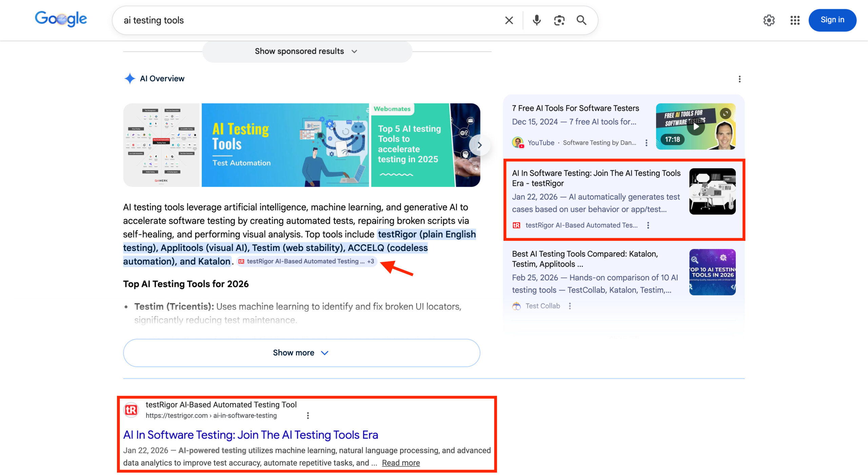868x476 pixels.
Task: Open the Google apps grid
Action: pyautogui.click(x=795, y=20)
